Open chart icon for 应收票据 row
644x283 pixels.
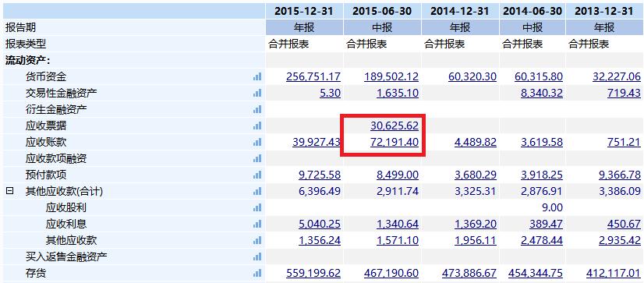coord(257,126)
